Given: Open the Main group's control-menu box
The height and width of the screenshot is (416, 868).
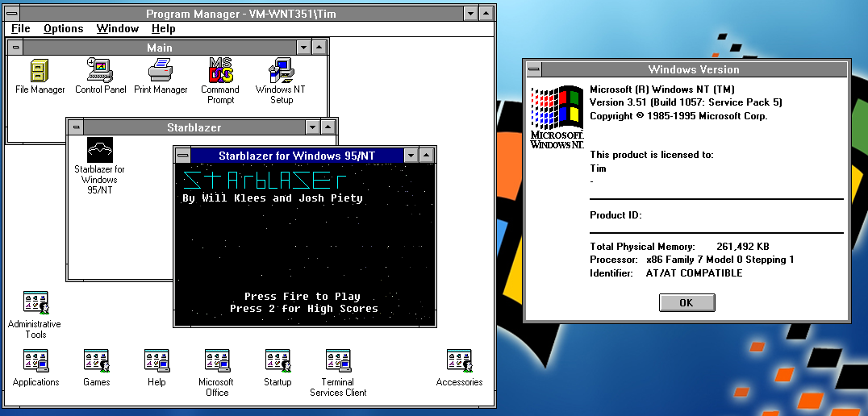Looking at the screenshot, I should pos(15,48).
